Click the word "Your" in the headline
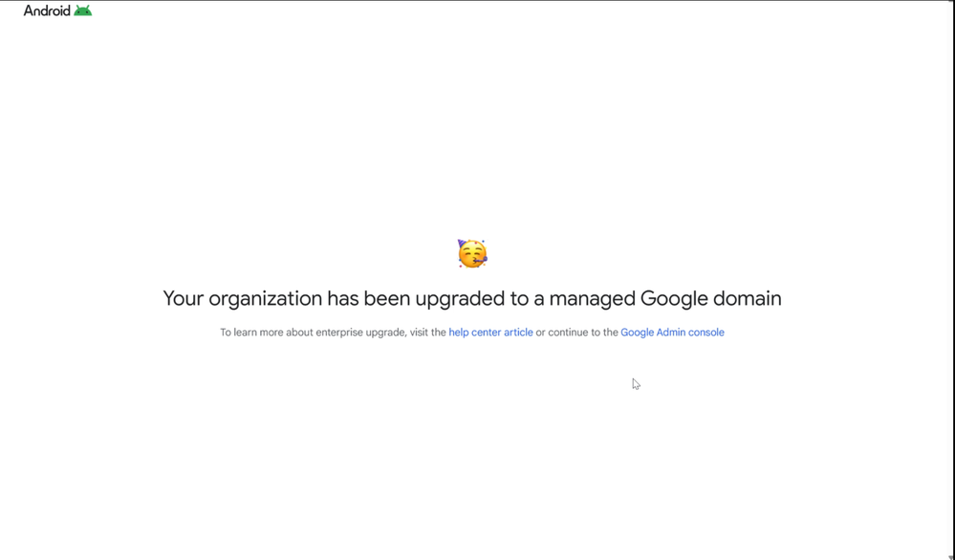Viewport: 955px width, 560px height. click(183, 299)
